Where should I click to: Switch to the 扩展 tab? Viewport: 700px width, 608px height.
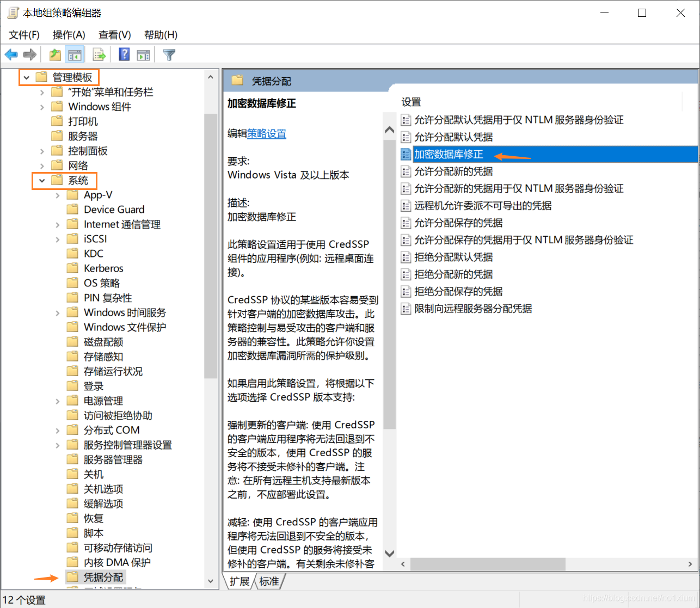point(240,581)
